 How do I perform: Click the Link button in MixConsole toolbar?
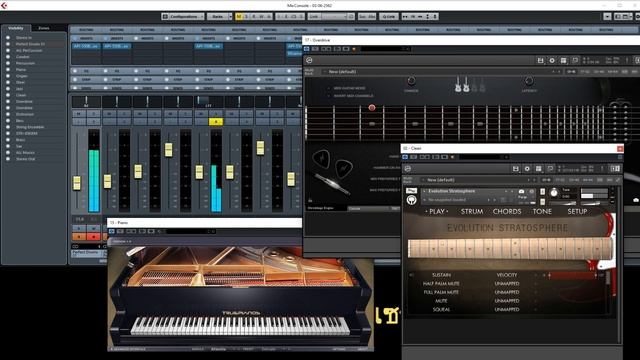click(x=313, y=17)
